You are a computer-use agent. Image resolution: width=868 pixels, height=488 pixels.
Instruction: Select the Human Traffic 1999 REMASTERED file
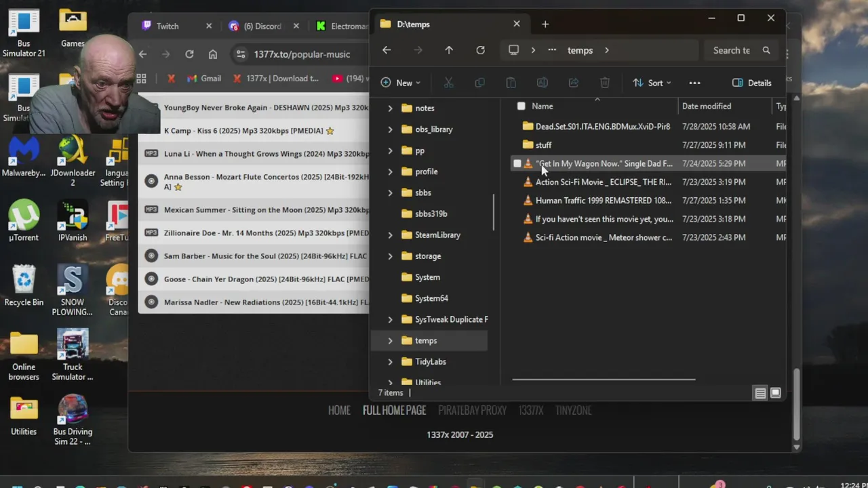point(604,201)
